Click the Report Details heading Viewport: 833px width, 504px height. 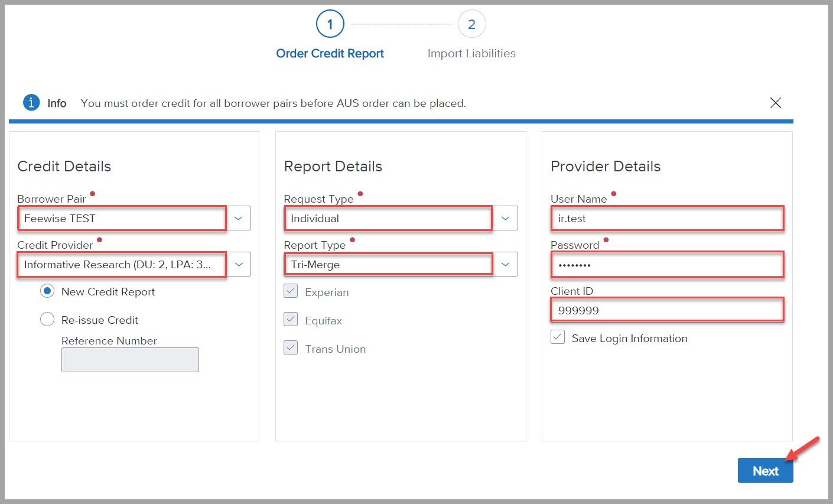(x=333, y=166)
